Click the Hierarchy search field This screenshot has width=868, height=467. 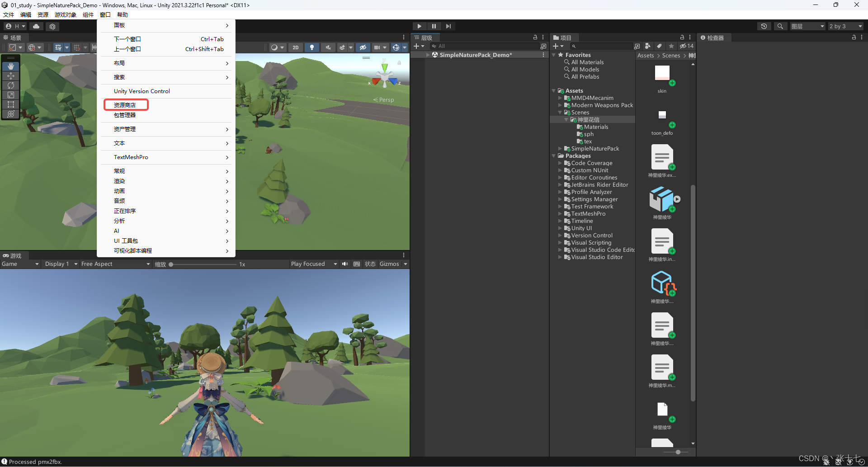tap(484, 46)
